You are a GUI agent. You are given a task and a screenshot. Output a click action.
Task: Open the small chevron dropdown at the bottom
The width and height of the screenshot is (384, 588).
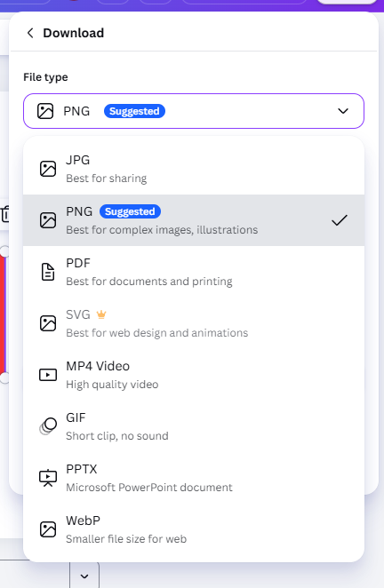click(84, 576)
